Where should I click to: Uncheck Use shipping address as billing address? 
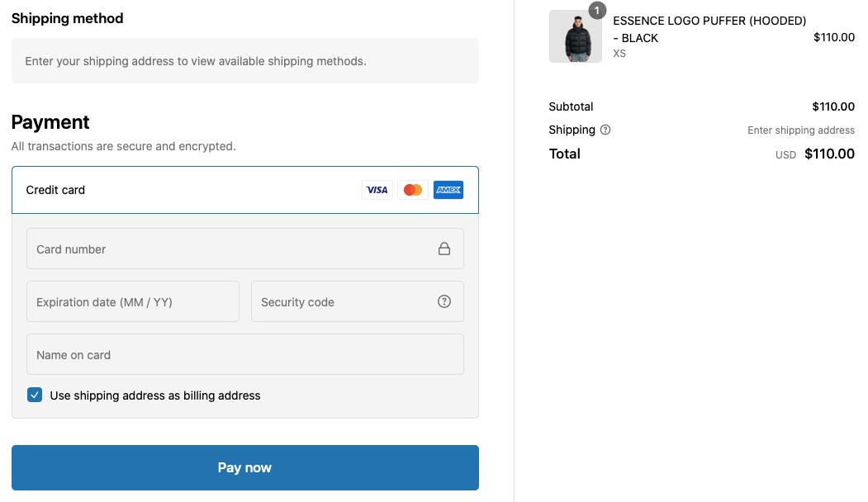pyautogui.click(x=35, y=395)
